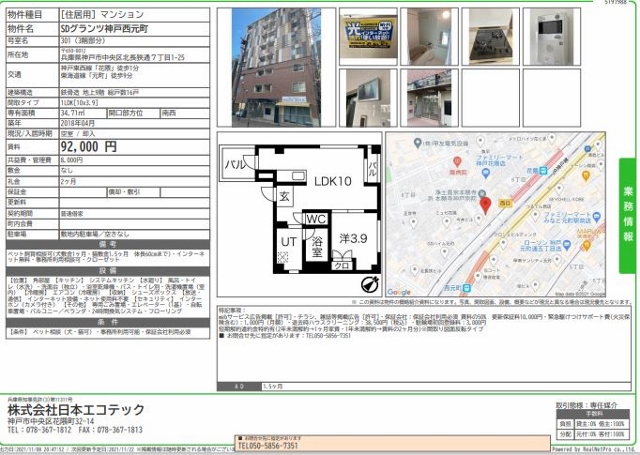Select the 物件種目 value ［住居用］マンション
The height and width of the screenshot is (455, 640).
102,15
